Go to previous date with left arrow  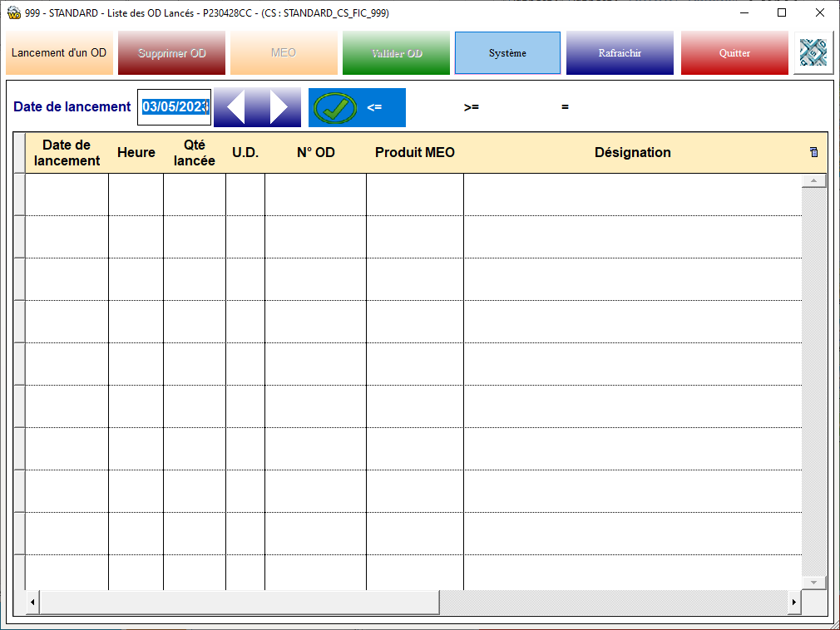coord(235,107)
